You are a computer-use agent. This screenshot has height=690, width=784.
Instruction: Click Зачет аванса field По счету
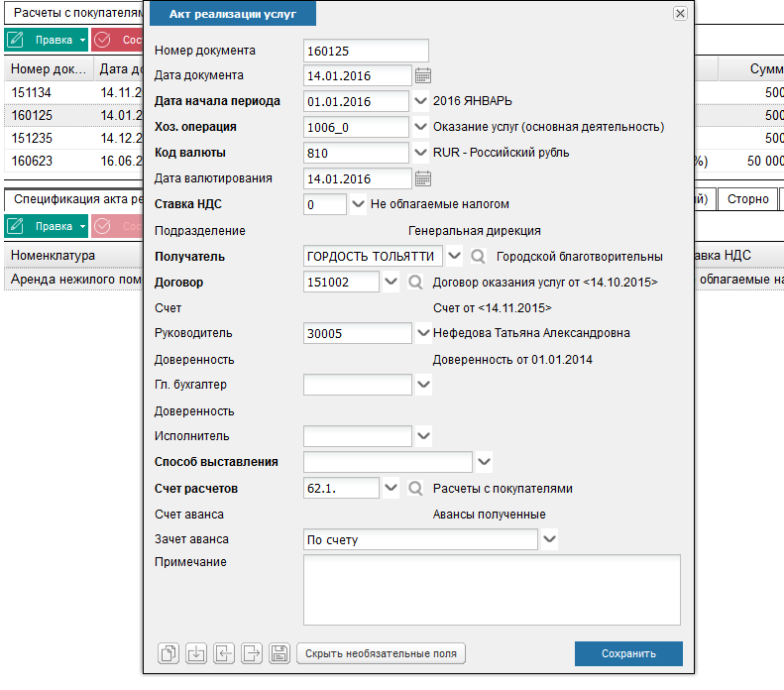pyautogui.click(x=420, y=539)
